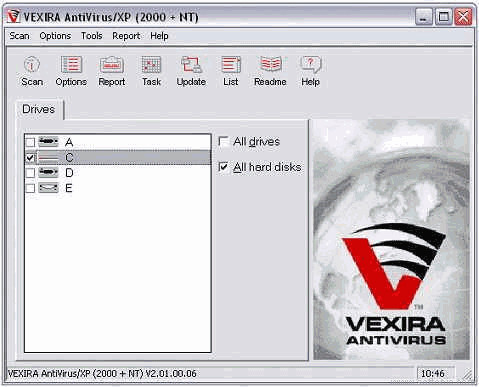Disable the All hard disks checkbox

tap(223, 167)
